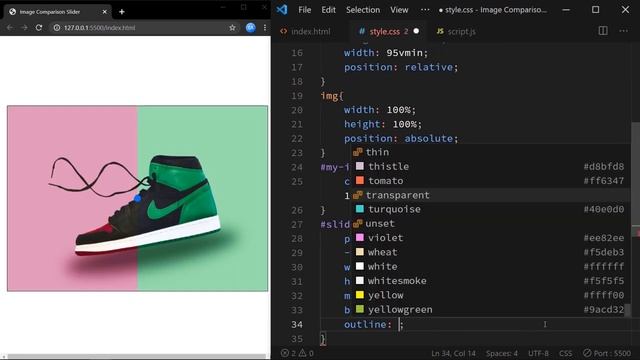Reload the browser page
Screen dimensions: 640x360
(39, 27)
